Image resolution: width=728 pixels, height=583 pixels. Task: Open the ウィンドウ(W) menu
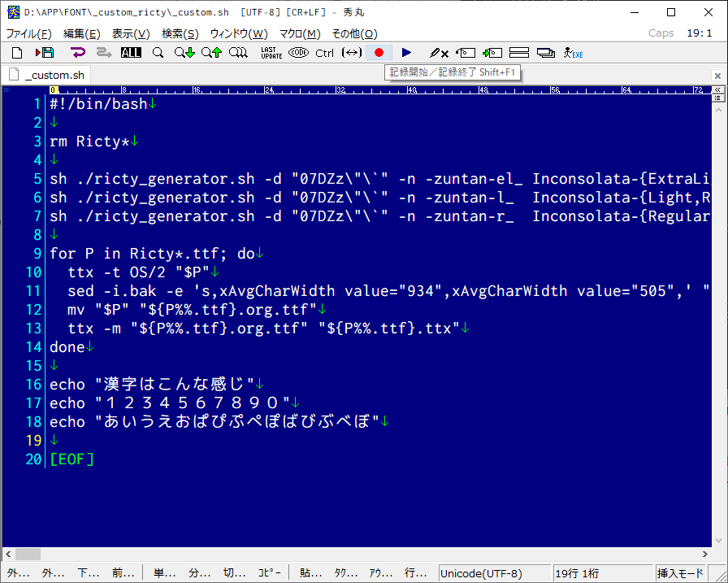point(239,33)
